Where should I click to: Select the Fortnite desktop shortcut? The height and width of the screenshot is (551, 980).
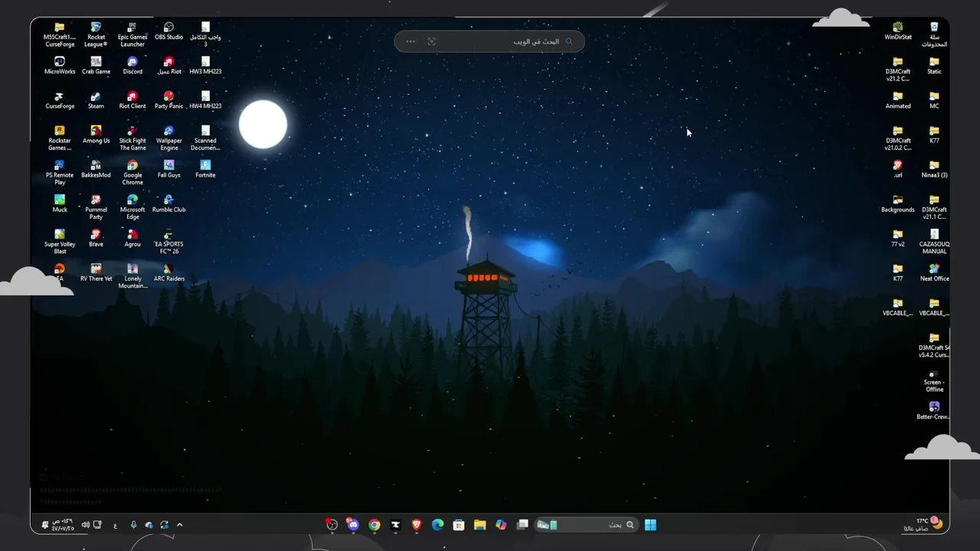point(205,169)
